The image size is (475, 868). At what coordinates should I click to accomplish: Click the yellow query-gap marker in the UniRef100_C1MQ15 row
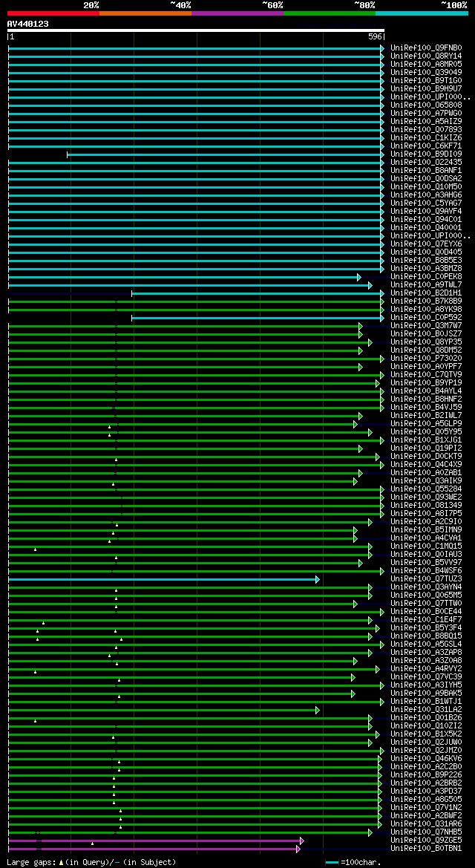coord(35,549)
